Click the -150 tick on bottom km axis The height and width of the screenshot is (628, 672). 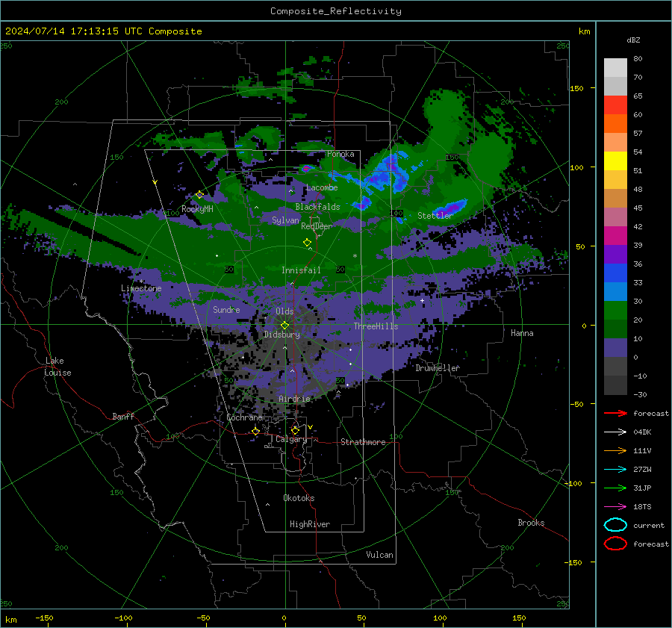[44, 618]
